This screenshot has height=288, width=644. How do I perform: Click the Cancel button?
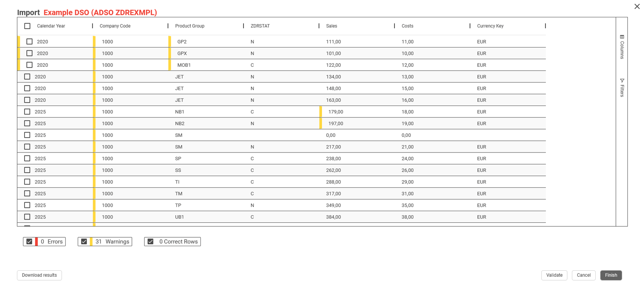point(584,275)
